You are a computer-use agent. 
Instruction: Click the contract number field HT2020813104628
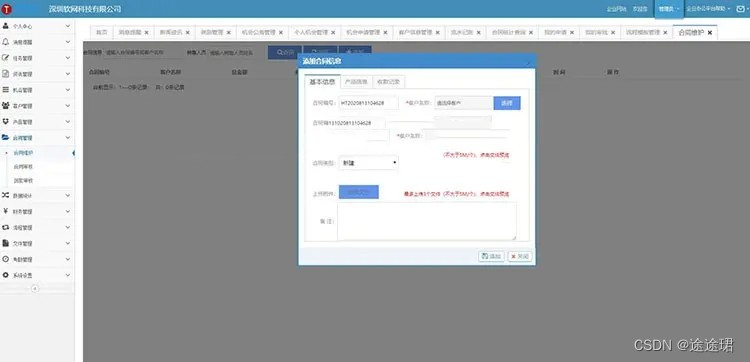click(x=368, y=103)
